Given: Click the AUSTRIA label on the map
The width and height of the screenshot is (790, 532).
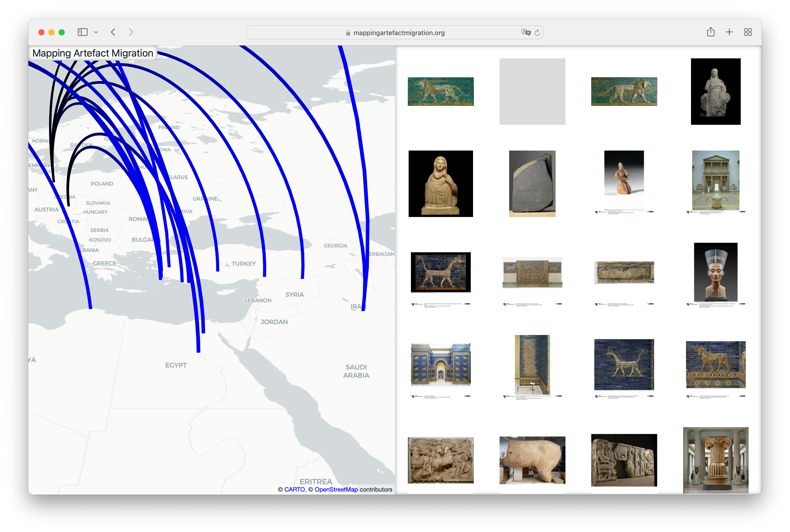Looking at the screenshot, I should (x=46, y=210).
